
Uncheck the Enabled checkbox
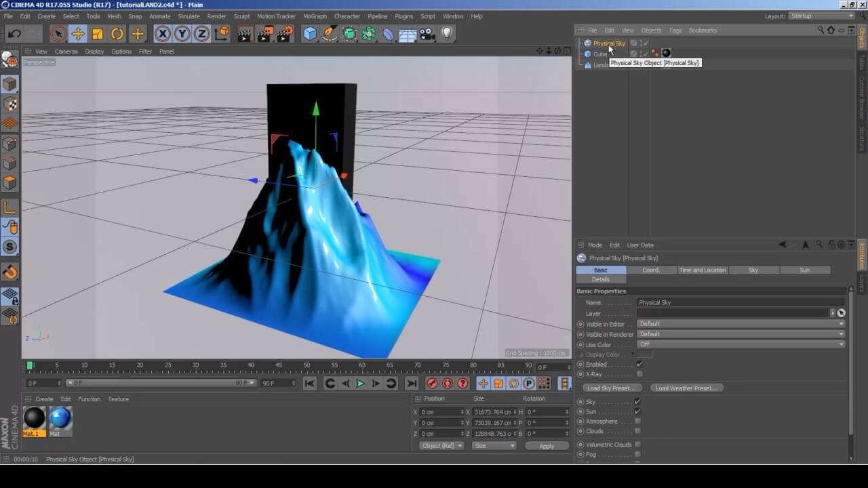(x=639, y=365)
